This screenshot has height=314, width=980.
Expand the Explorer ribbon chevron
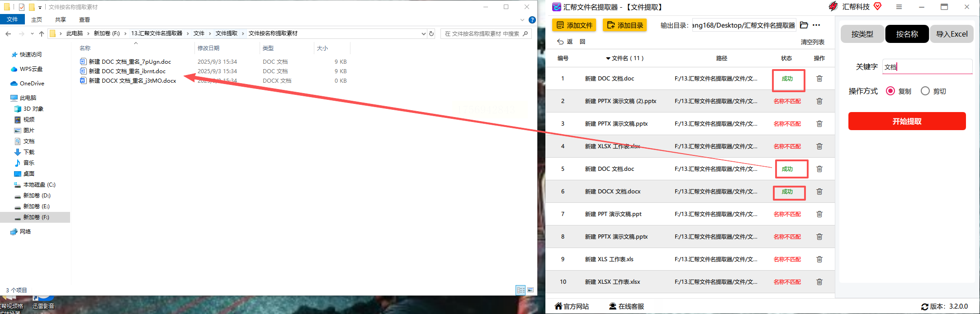point(522,20)
